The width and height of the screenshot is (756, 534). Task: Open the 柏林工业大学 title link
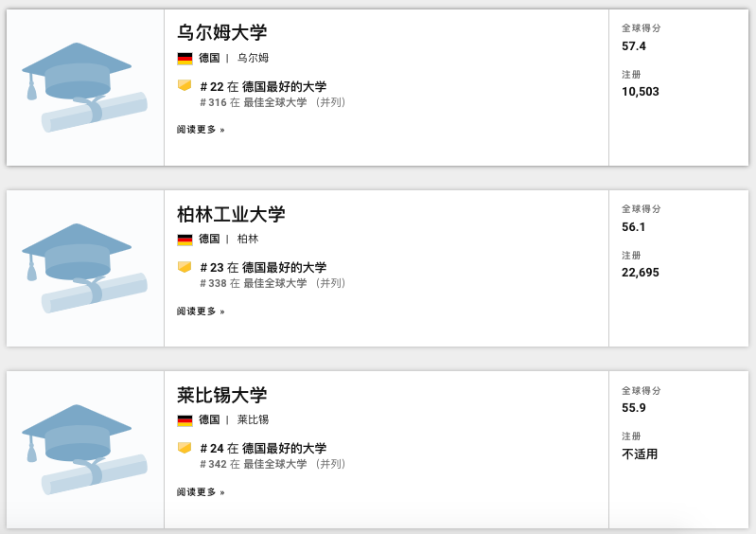pyautogui.click(x=231, y=214)
